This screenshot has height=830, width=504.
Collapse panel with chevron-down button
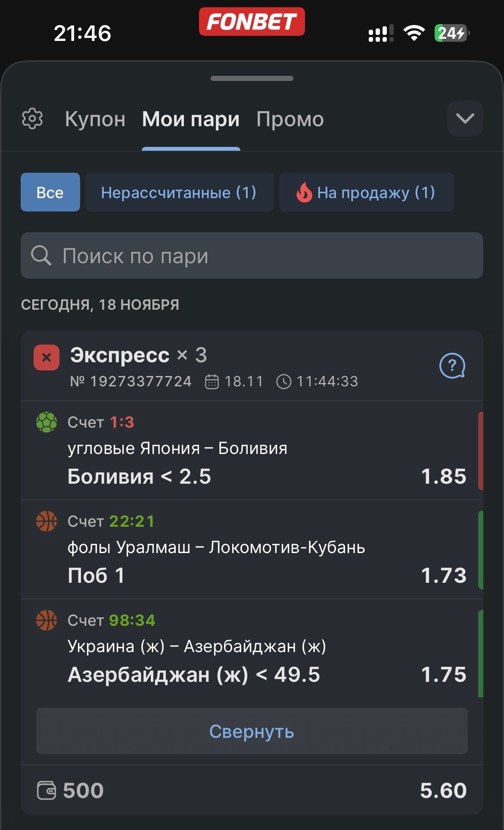pyautogui.click(x=465, y=118)
